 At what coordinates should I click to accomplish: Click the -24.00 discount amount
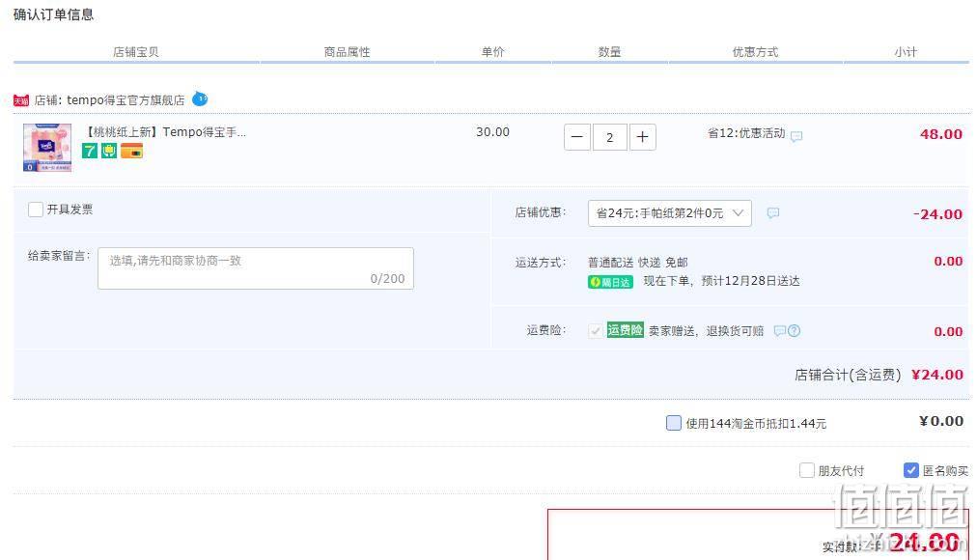pos(937,214)
